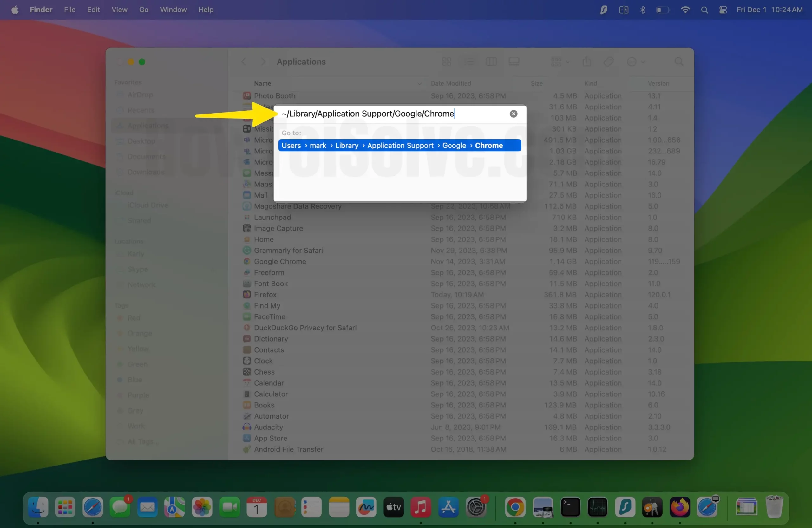Open the View menu
Screen dimensions: 812x528
tap(119, 10)
